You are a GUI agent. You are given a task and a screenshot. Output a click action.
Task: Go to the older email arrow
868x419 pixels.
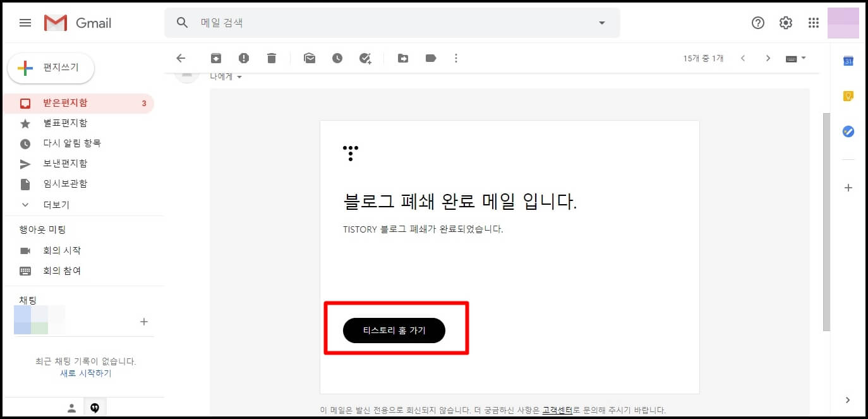point(768,58)
